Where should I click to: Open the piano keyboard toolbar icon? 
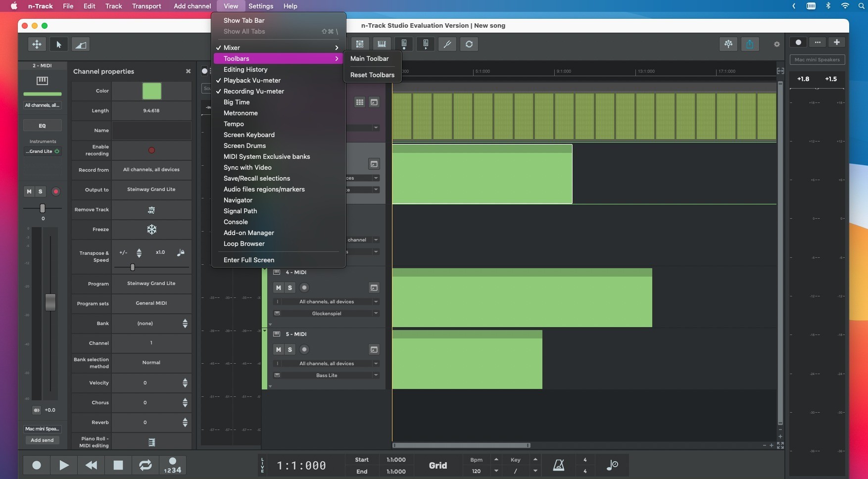pos(382,44)
